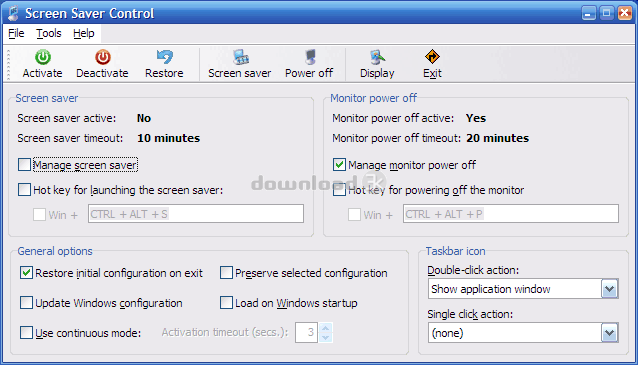Open the Tools menu

coord(49,33)
